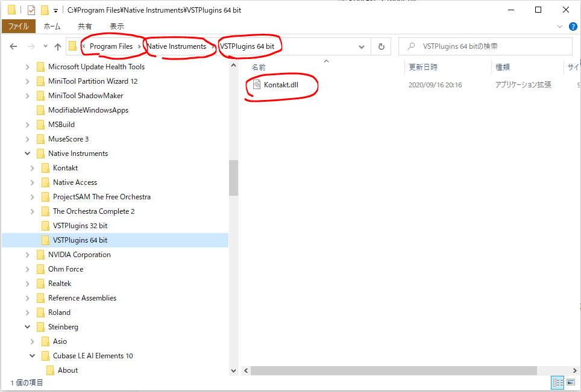The image size is (581, 392).
Task: Click the Properties quick access icon
Action: coord(31,10)
